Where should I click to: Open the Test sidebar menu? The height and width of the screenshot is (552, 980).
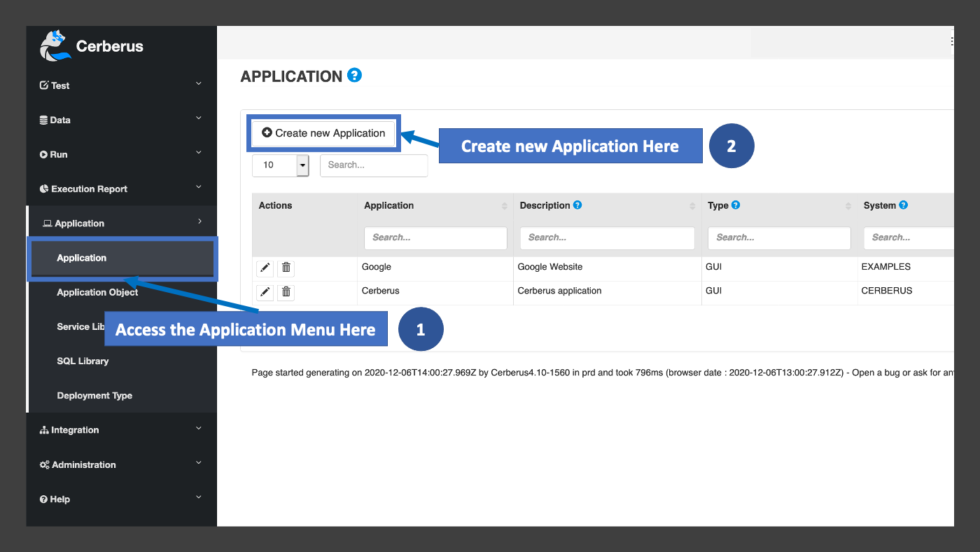122,85
